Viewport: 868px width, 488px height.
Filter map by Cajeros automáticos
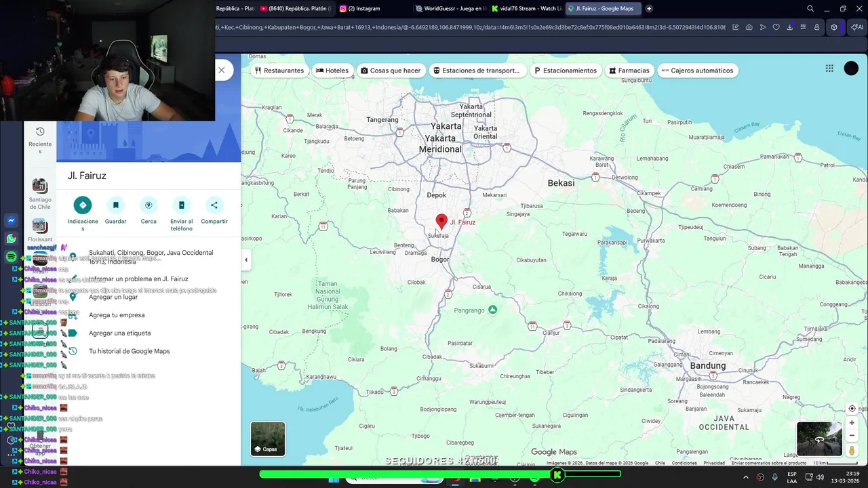(697, 70)
